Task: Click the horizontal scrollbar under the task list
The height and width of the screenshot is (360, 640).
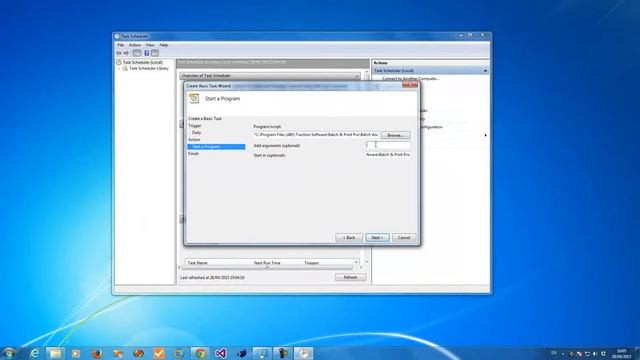Action: (x=267, y=268)
